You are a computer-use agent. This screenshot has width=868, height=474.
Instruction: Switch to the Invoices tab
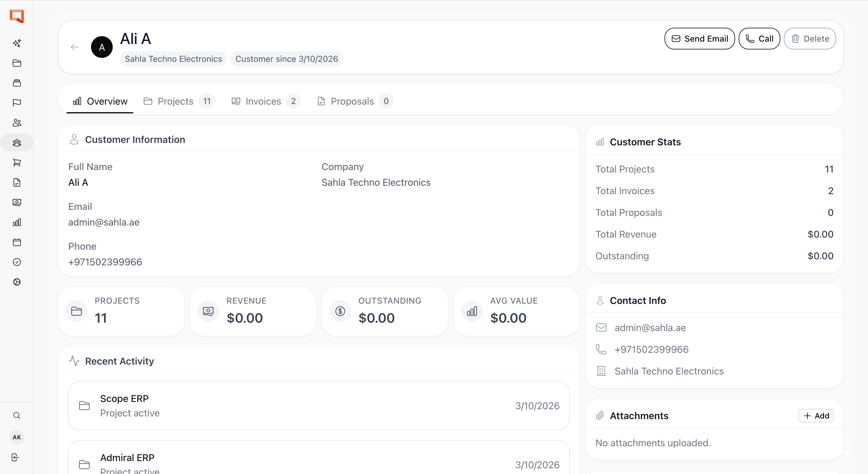click(263, 102)
